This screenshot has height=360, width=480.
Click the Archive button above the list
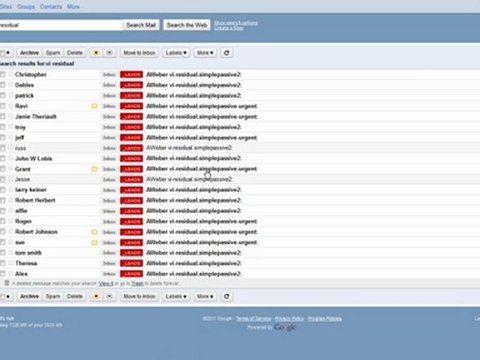(x=29, y=53)
